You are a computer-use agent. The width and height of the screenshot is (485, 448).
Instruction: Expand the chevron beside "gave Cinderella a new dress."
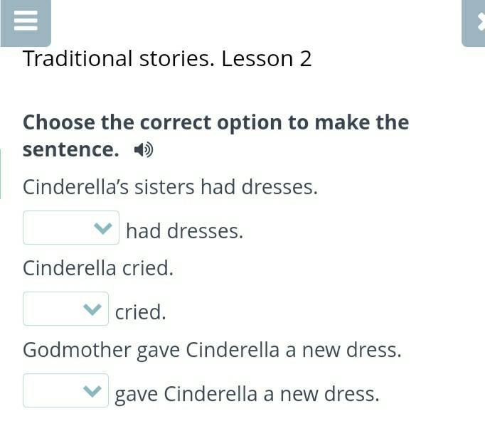point(92,391)
